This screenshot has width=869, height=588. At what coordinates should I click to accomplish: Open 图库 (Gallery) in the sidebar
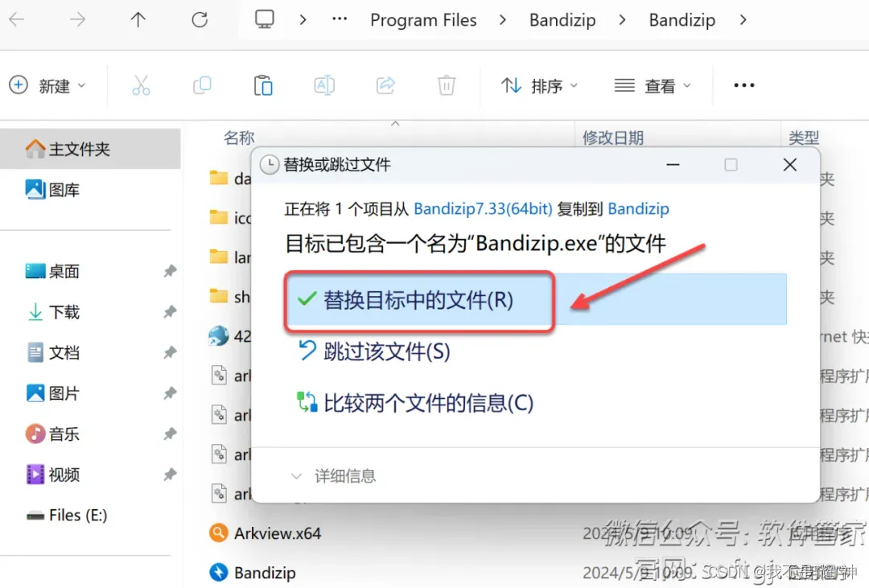pyautogui.click(x=52, y=190)
